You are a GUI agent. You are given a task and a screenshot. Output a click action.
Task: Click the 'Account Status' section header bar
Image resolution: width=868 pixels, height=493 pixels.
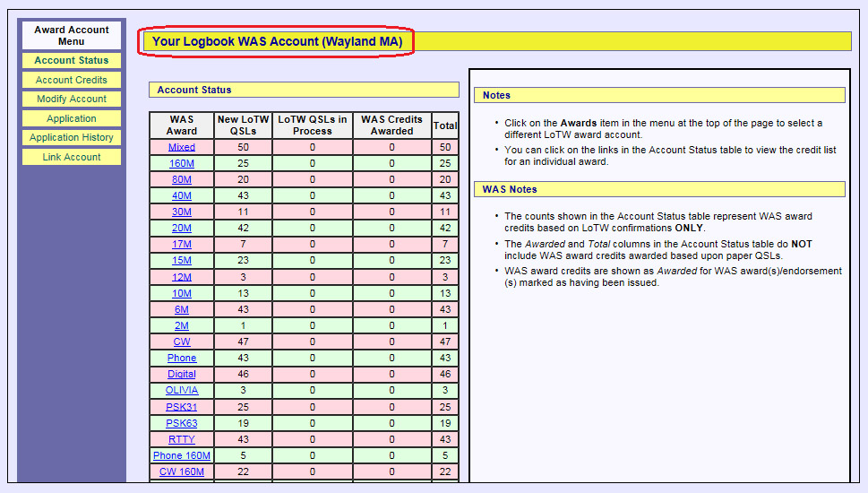(304, 90)
